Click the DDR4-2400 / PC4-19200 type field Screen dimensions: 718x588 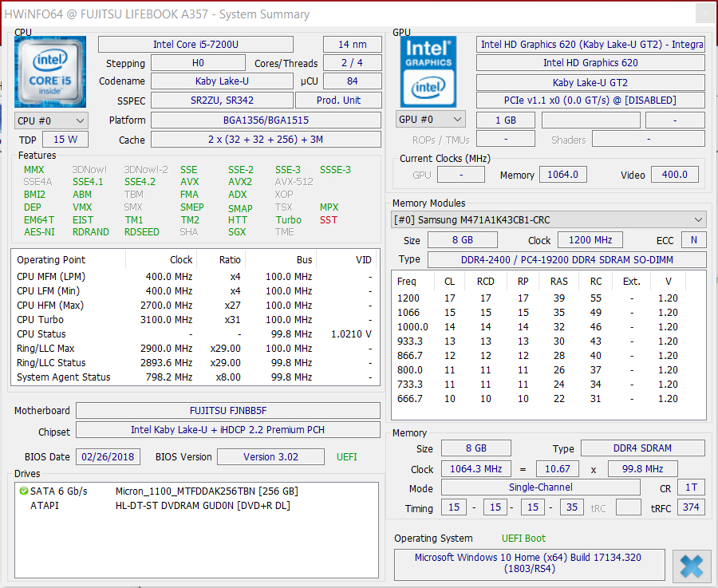[567, 259]
